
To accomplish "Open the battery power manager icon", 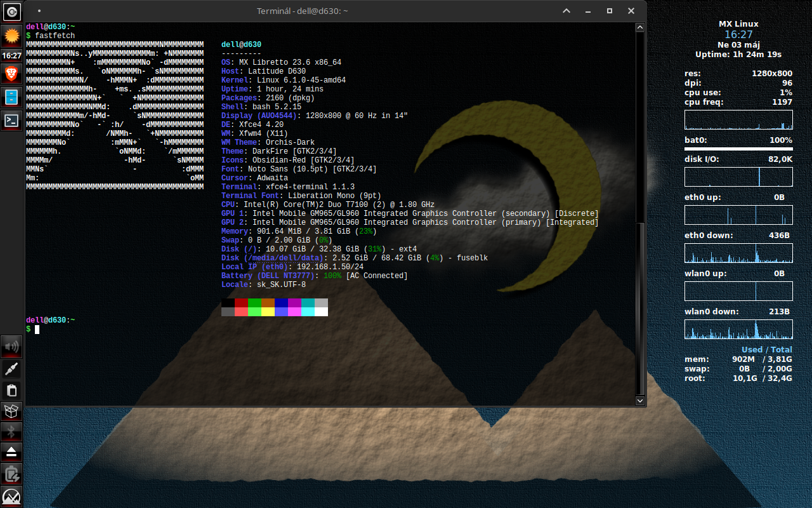I will pyautogui.click(x=11, y=474).
